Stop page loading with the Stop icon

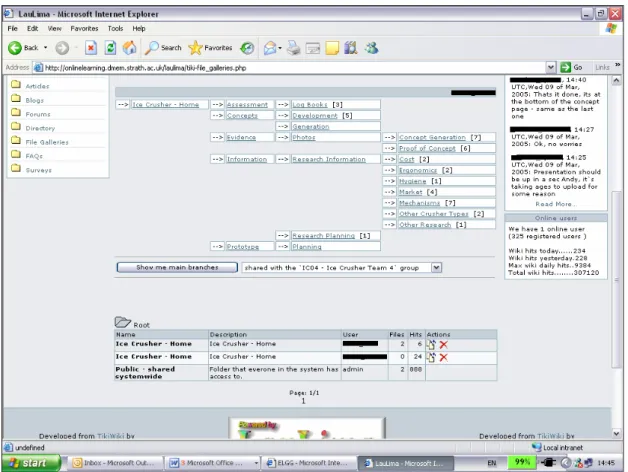(91, 48)
